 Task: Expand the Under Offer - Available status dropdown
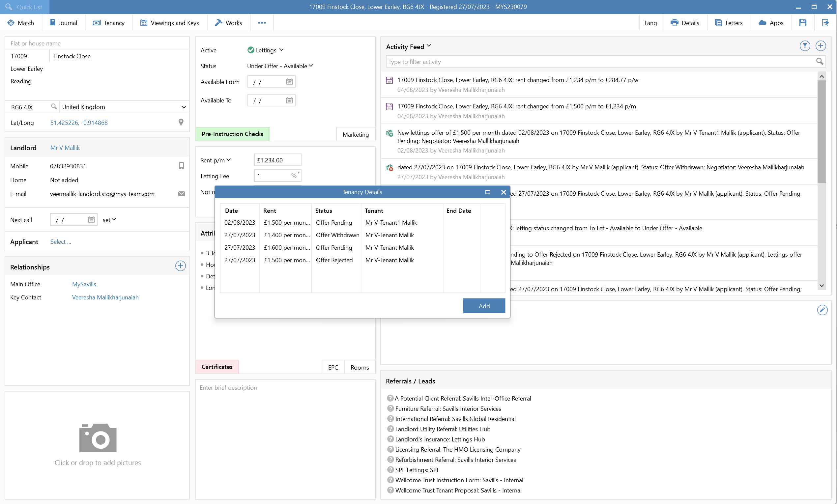tap(311, 66)
